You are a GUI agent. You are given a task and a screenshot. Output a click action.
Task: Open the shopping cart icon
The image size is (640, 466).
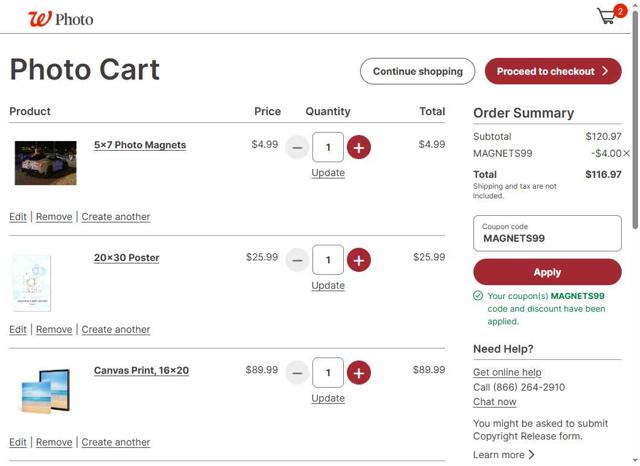pyautogui.click(x=608, y=16)
